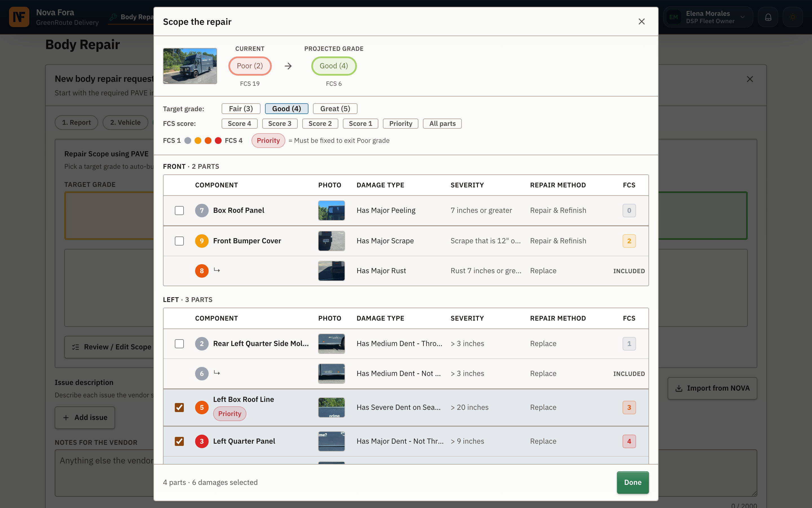Click the numbered badge 7 beside Box Roof Panel
Image resolution: width=812 pixels, height=508 pixels.
[x=202, y=210]
